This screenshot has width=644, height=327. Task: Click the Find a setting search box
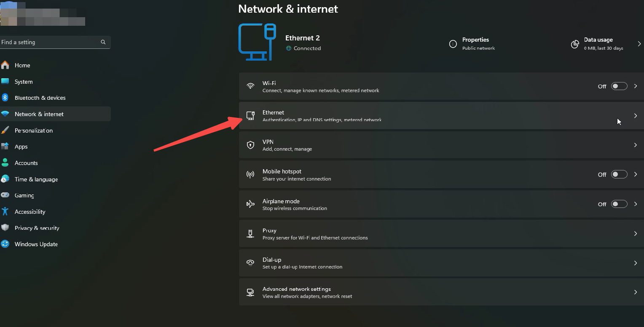click(55, 42)
